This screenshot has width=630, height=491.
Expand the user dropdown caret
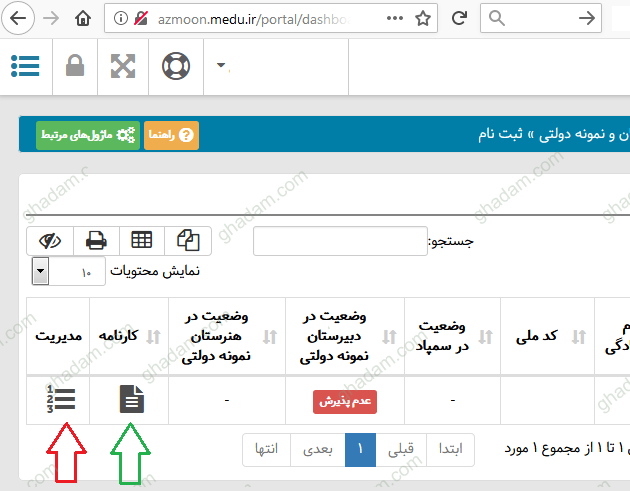[x=221, y=65]
